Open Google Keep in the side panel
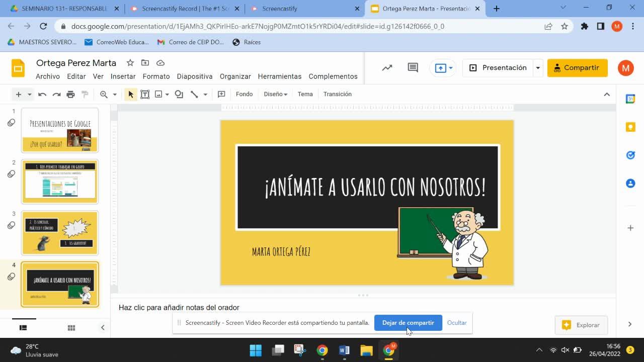This screenshot has width=644, height=362. [x=630, y=127]
